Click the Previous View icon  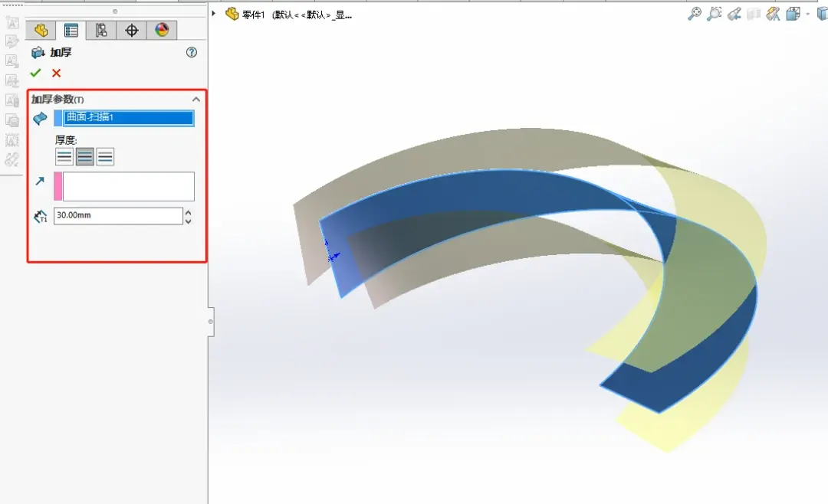(x=734, y=14)
